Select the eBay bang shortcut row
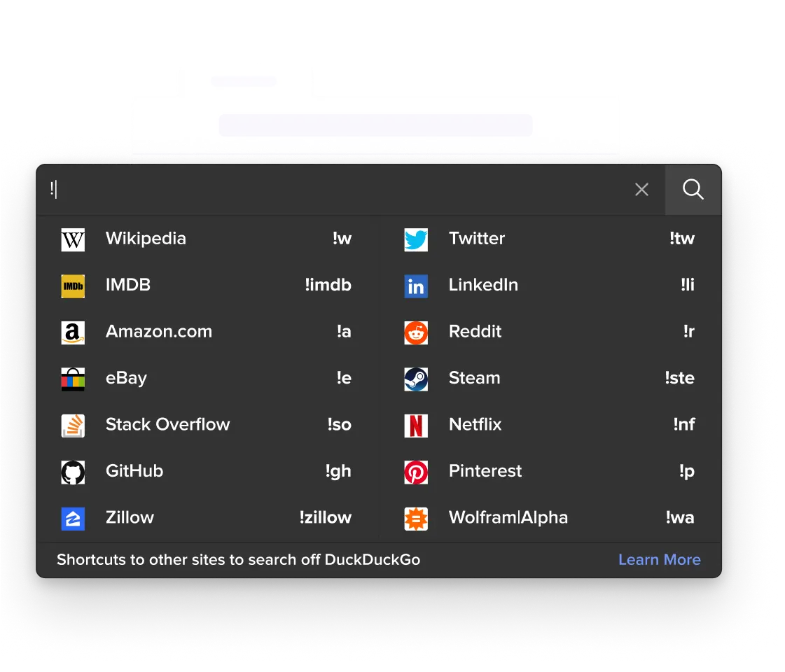Viewport: 785px width, 672px height. pos(208,379)
